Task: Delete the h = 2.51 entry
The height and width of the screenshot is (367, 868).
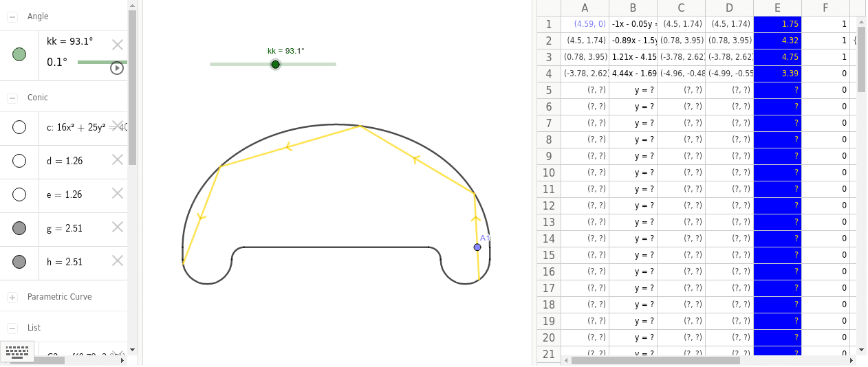Action: tap(118, 260)
